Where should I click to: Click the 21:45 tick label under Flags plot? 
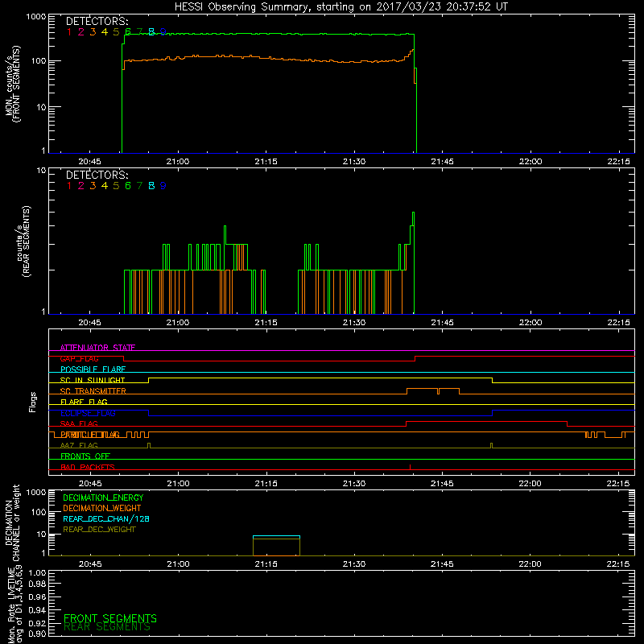tap(442, 484)
